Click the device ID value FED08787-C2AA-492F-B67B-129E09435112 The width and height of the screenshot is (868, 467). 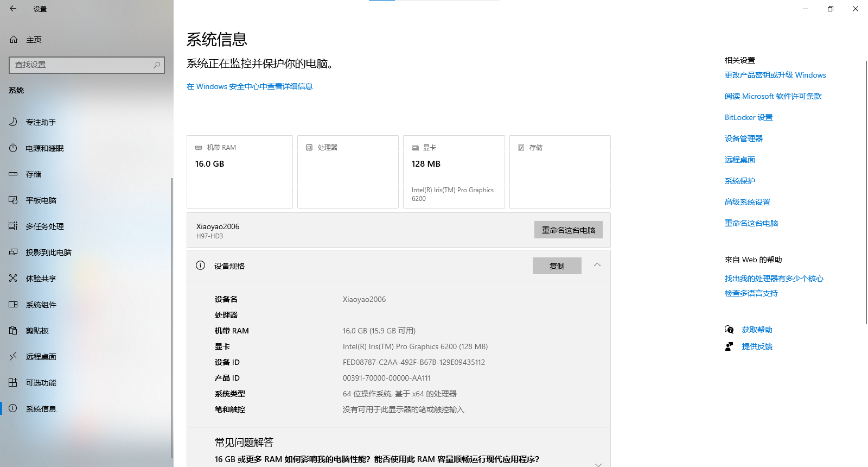(x=414, y=362)
